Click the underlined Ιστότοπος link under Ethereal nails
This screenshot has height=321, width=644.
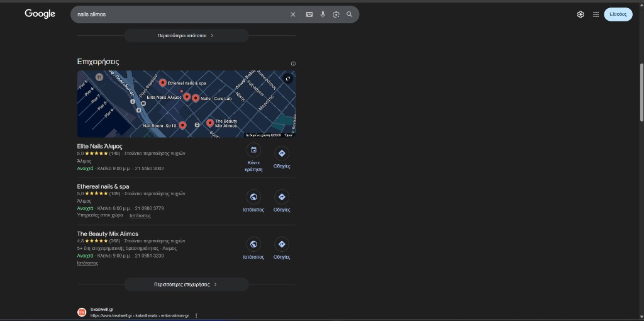140,215
